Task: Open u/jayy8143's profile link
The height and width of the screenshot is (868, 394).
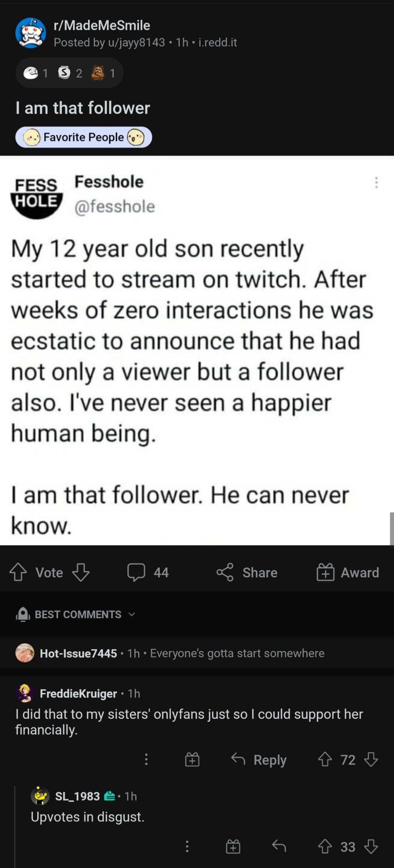Action: coord(136,43)
